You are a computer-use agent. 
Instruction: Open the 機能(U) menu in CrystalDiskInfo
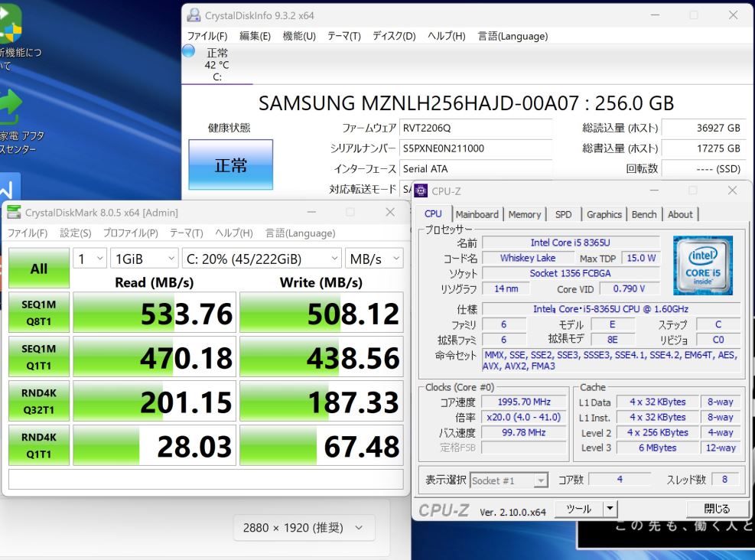pos(299,36)
